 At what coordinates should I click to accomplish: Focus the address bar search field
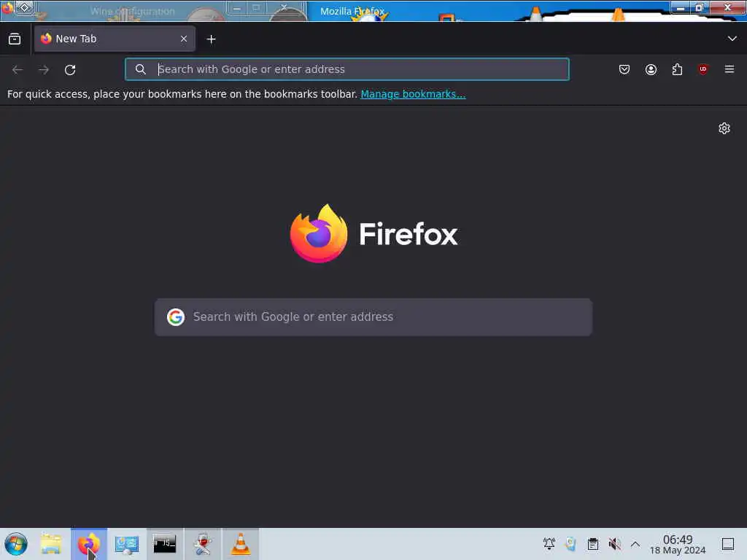(x=347, y=69)
